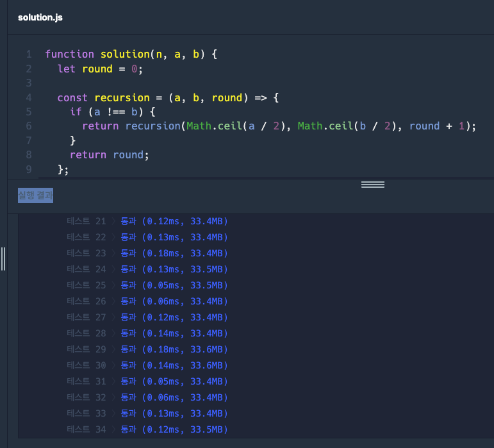494x448 pixels.
Task: Click the 'let round = 0;' code line
Action: tap(100, 69)
